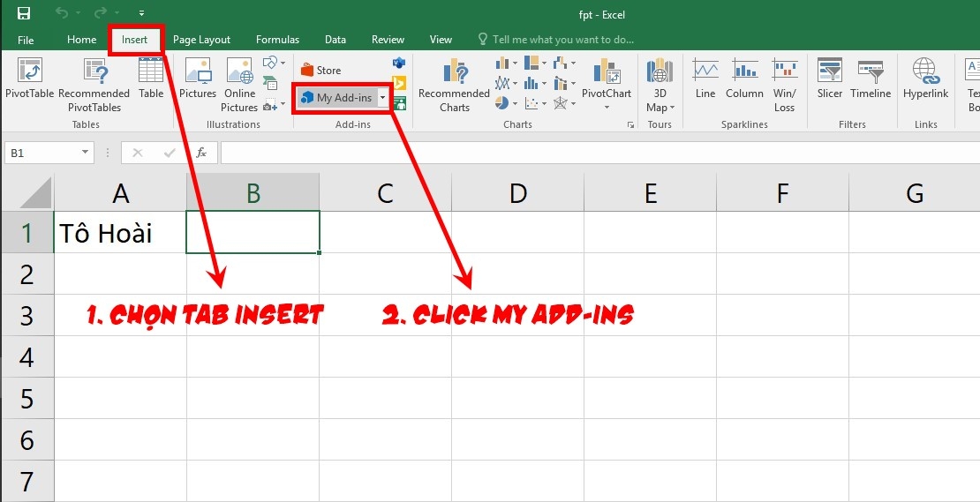980x502 pixels.
Task: Switch to the View tab
Action: coord(441,40)
